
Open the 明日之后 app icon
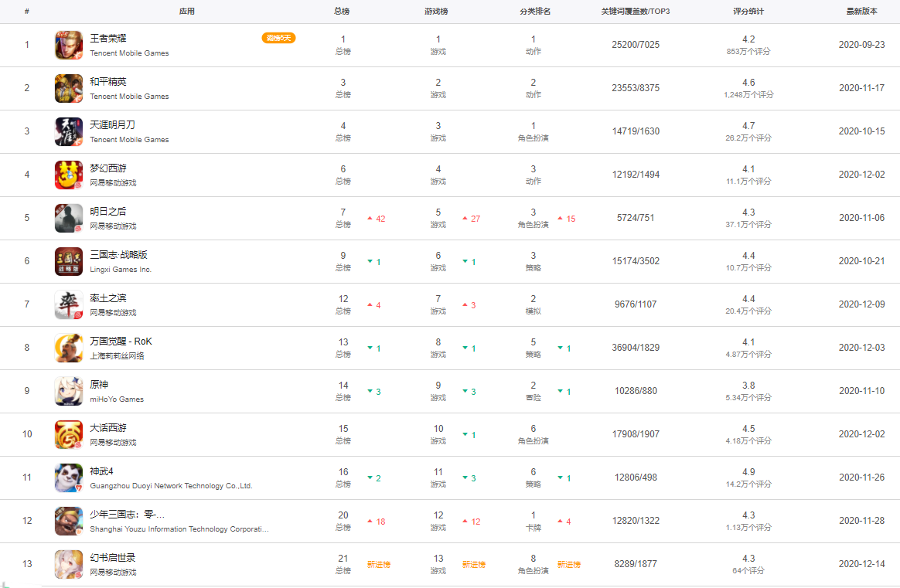[x=69, y=218]
